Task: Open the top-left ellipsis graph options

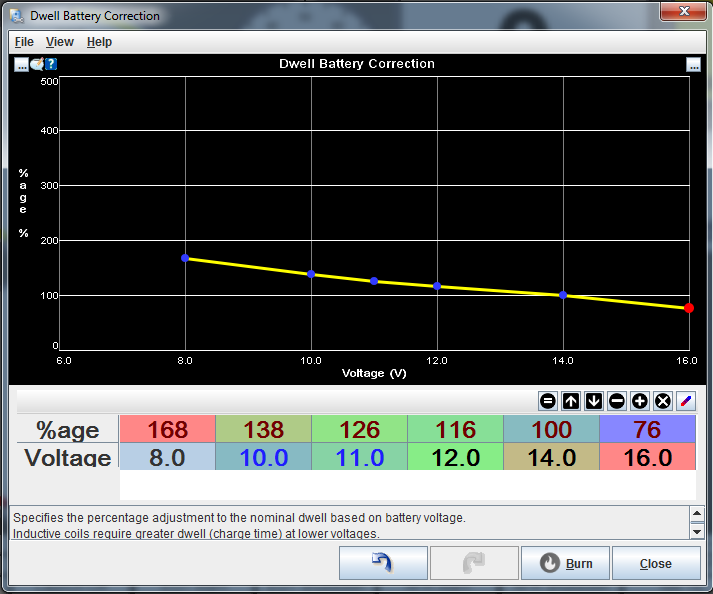Action: (22, 64)
